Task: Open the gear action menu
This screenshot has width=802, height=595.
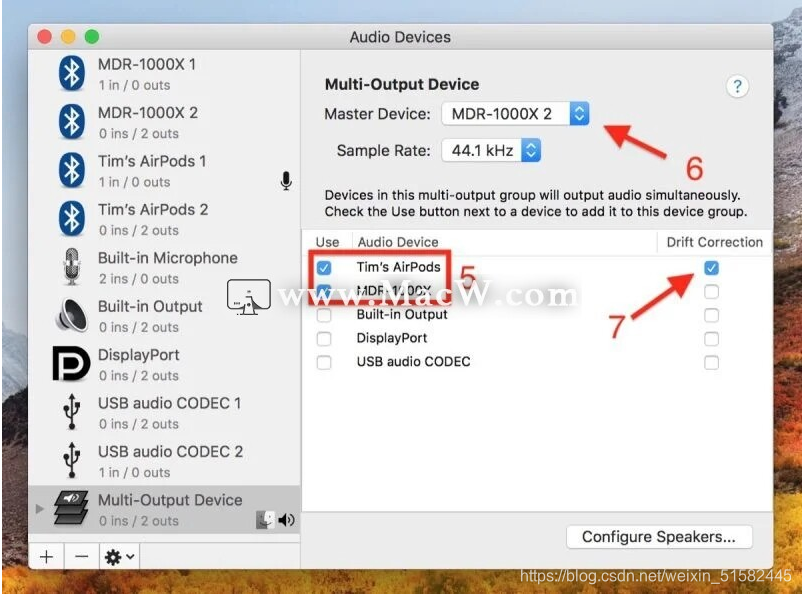Action: click(x=119, y=557)
